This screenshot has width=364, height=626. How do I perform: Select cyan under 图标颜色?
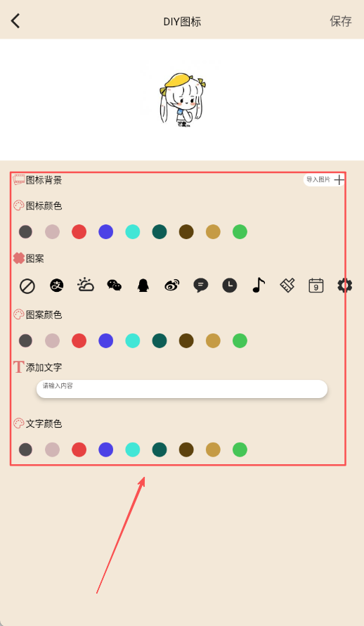132,231
